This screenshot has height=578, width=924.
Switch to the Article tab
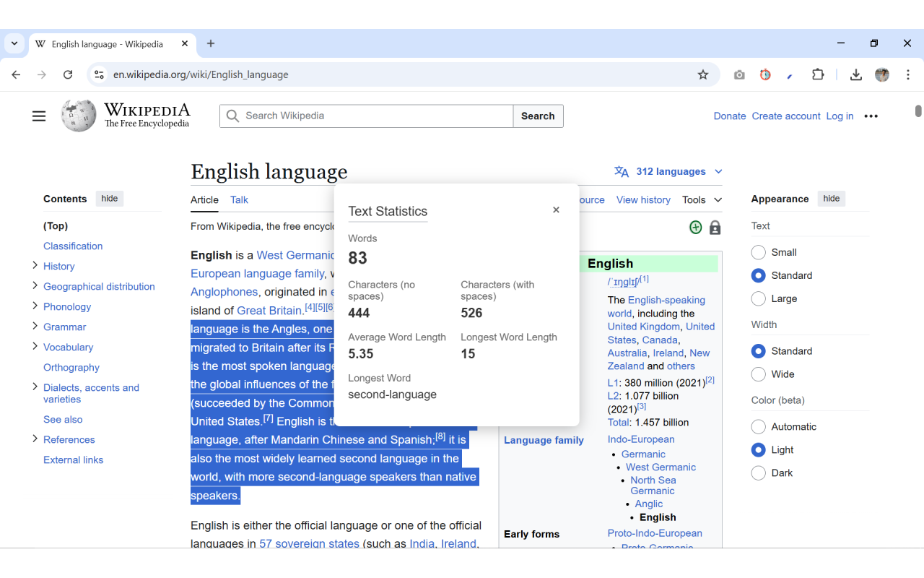pyautogui.click(x=204, y=200)
